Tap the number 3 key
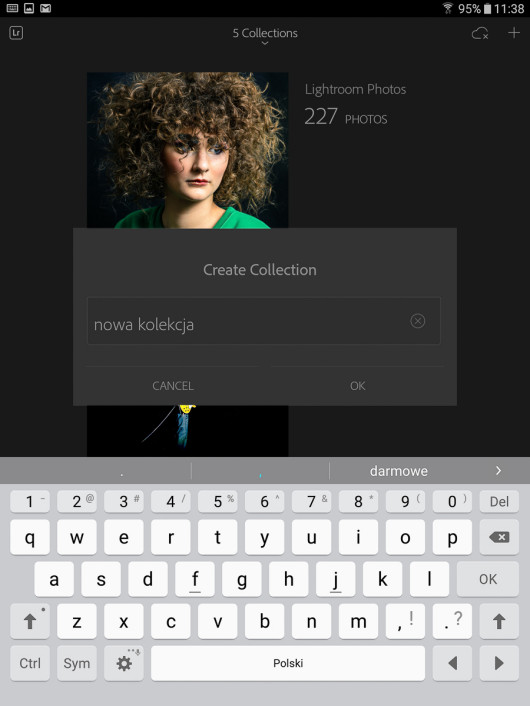 (124, 502)
